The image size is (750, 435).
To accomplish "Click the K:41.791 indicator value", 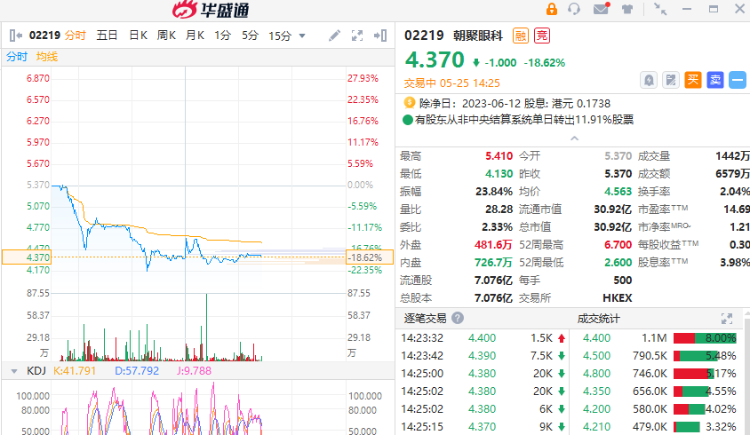I will pos(74,371).
